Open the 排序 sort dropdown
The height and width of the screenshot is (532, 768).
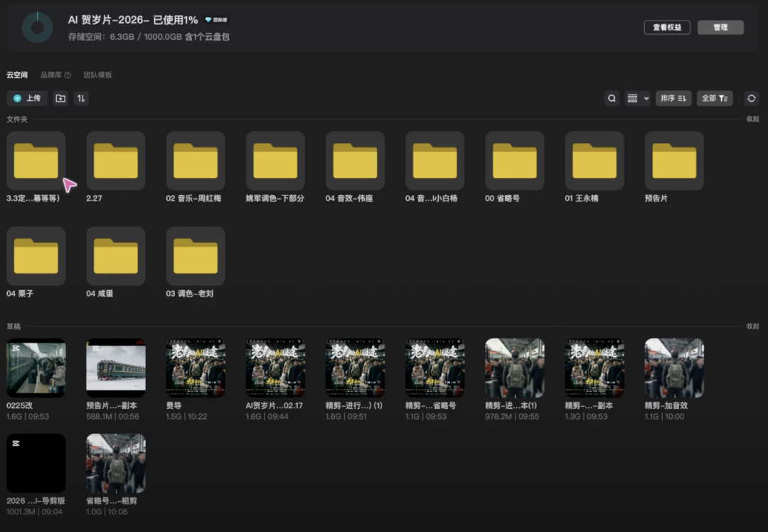pyautogui.click(x=673, y=98)
